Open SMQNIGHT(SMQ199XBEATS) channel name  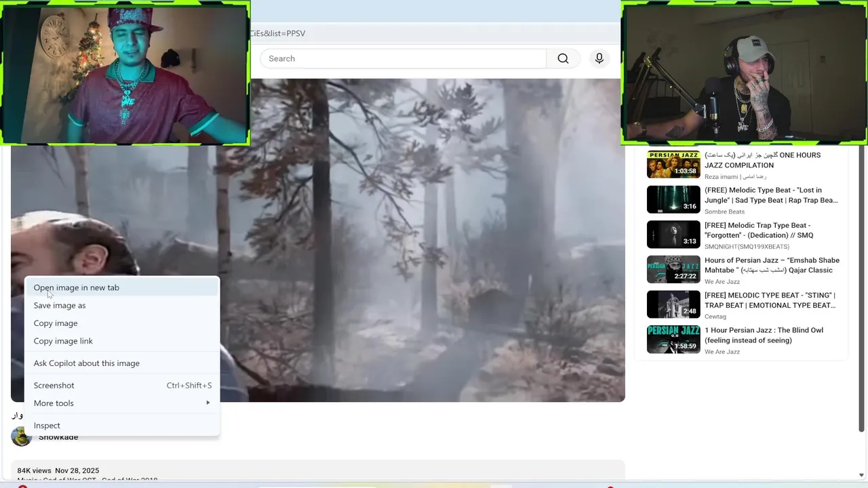[x=747, y=247]
